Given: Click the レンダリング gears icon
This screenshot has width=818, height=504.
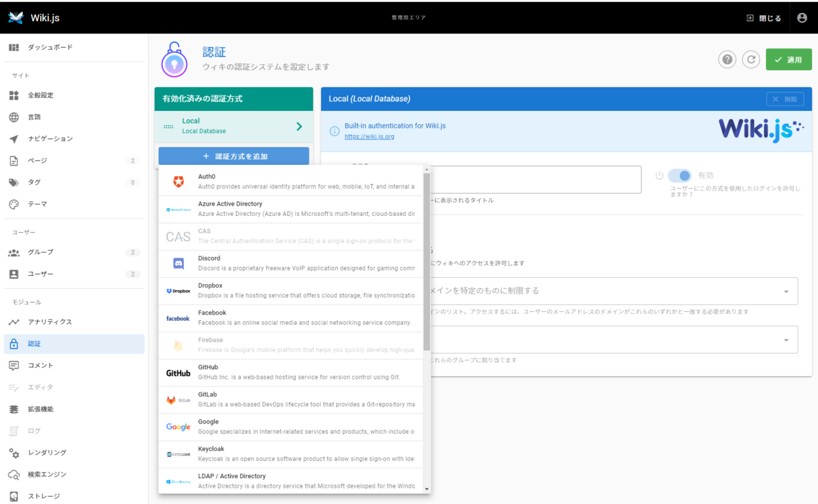Looking at the screenshot, I should [x=14, y=453].
